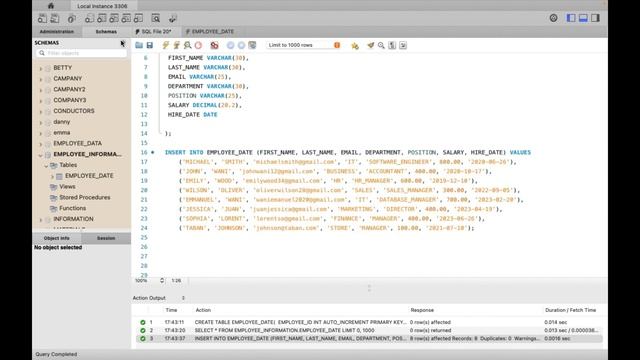Open the home screen tab

coord(51,6)
